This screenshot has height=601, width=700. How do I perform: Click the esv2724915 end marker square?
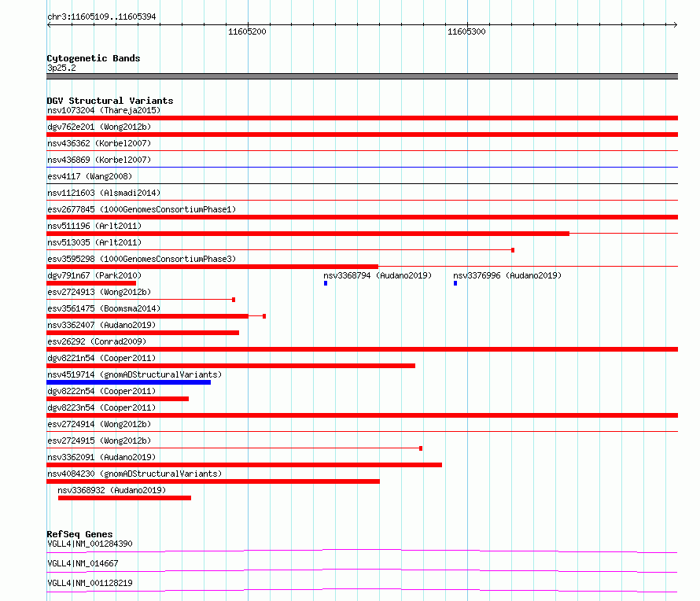(421, 448)
